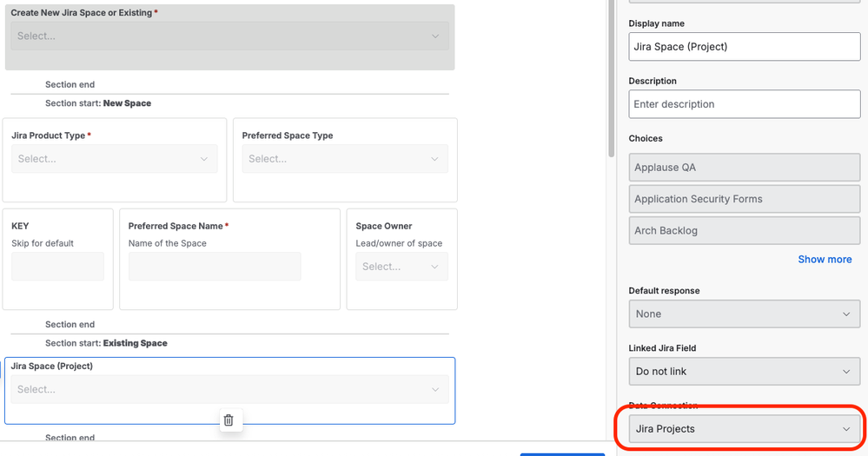Click the Default response label
Screen dimensions: 868x456
click(x=665, y=290)
